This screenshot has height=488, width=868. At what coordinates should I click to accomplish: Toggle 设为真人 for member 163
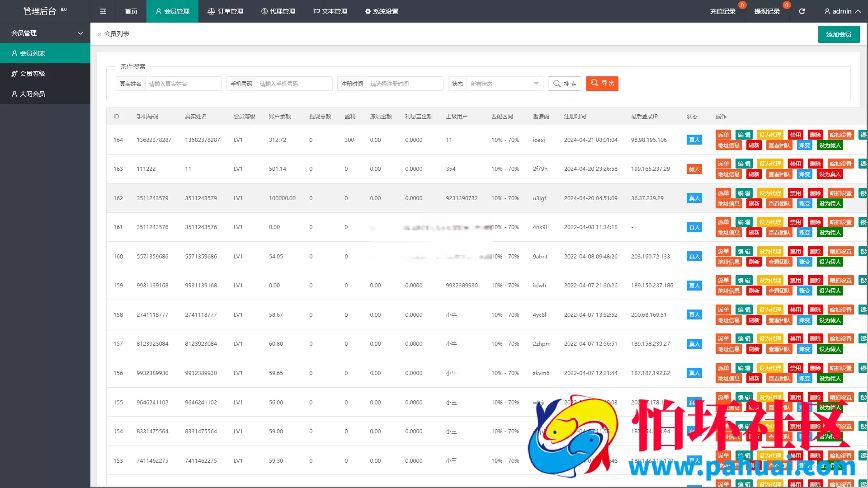pyautogui.click(x=830, y=174)
